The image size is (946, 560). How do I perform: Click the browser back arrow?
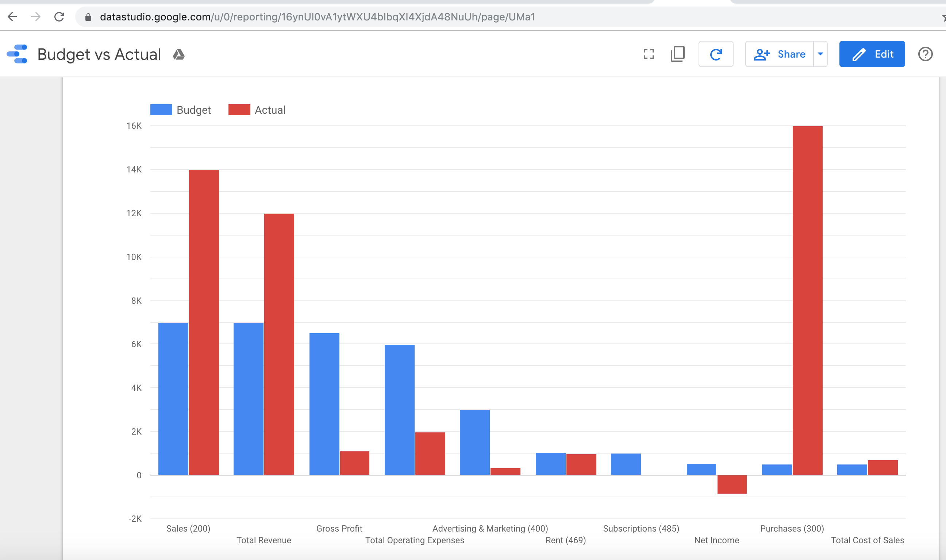(12, 17)
